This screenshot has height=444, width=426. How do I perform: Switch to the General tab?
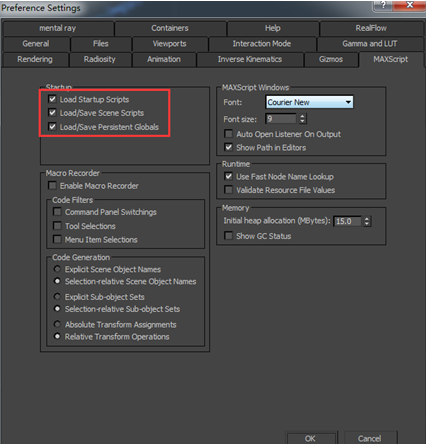point(36,44)
